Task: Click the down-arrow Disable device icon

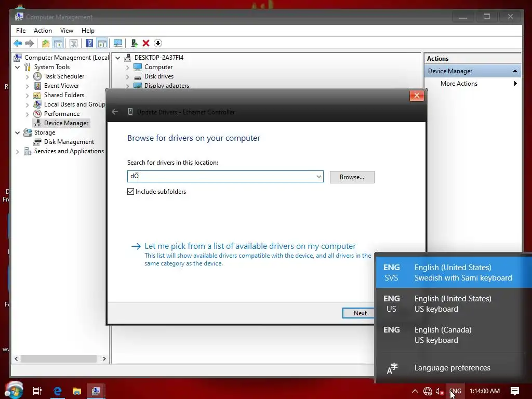Action: tap(158, 43)
